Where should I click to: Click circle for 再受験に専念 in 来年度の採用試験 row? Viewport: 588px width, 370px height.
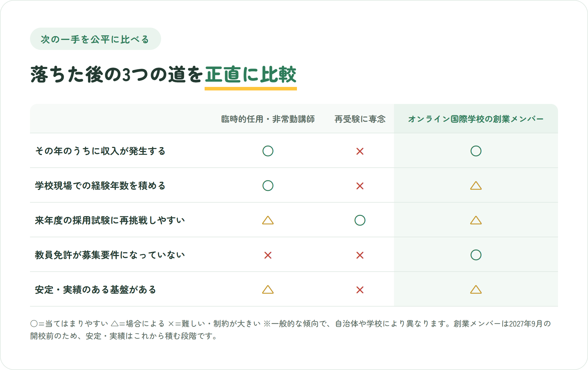(x=360, y=220)
